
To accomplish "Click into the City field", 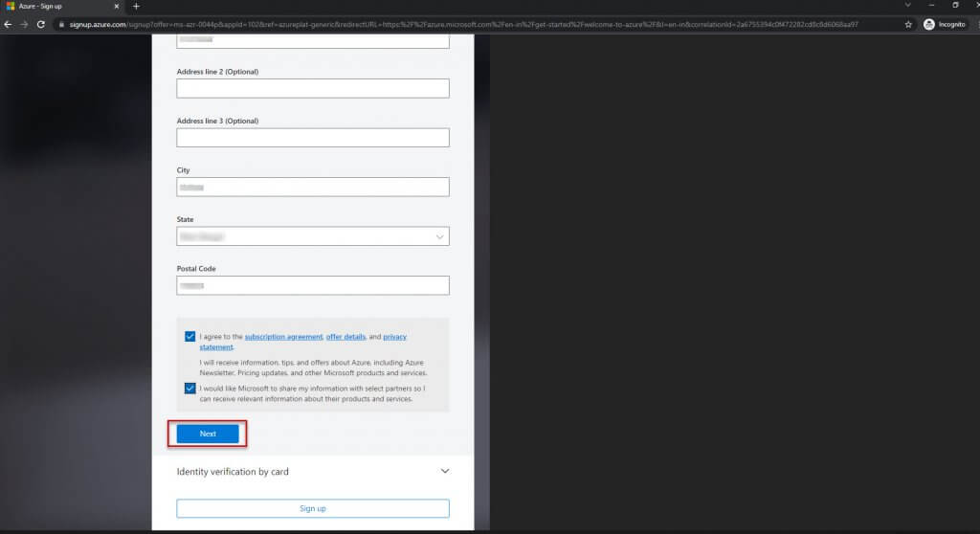I will pos(313,187).
